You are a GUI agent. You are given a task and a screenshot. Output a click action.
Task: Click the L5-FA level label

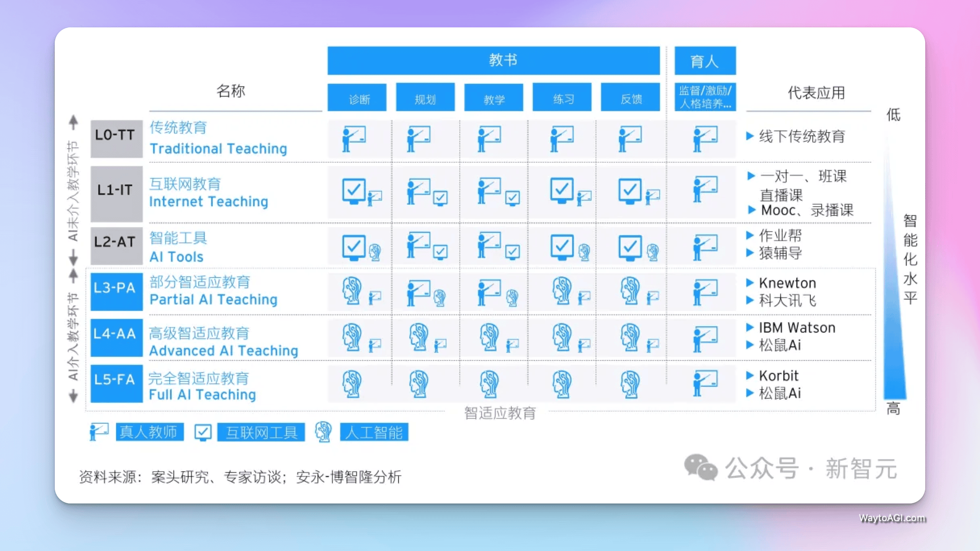[x=116, y=383]
